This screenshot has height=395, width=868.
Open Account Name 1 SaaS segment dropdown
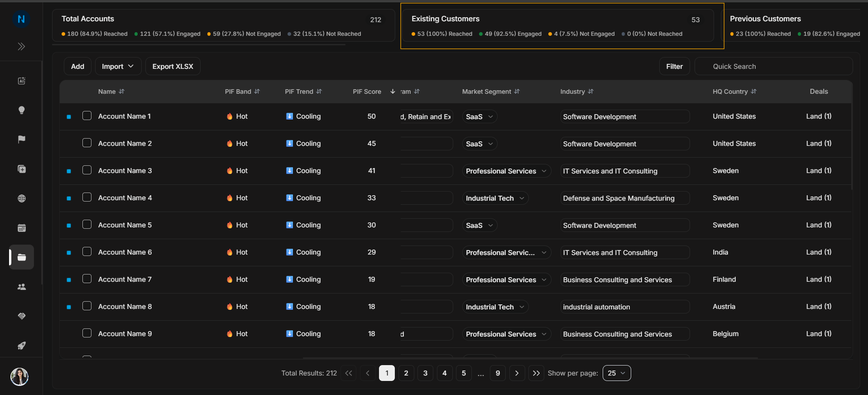[480, 116]
